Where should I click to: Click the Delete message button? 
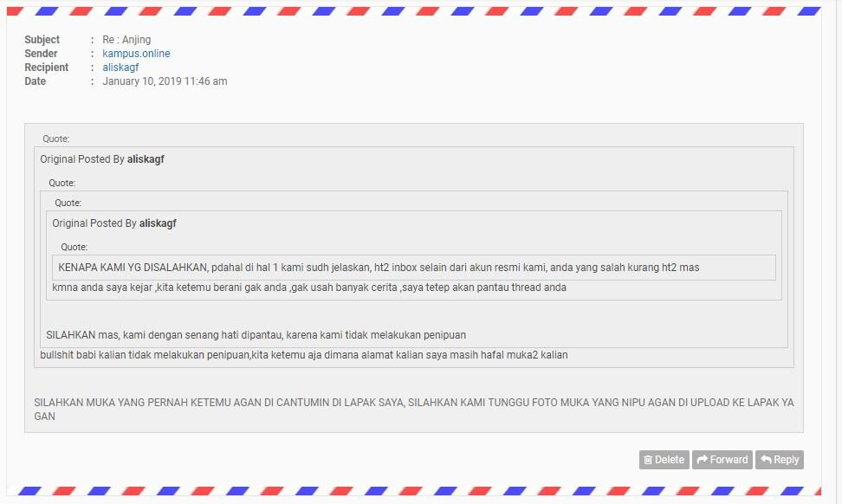click(664, 460)
